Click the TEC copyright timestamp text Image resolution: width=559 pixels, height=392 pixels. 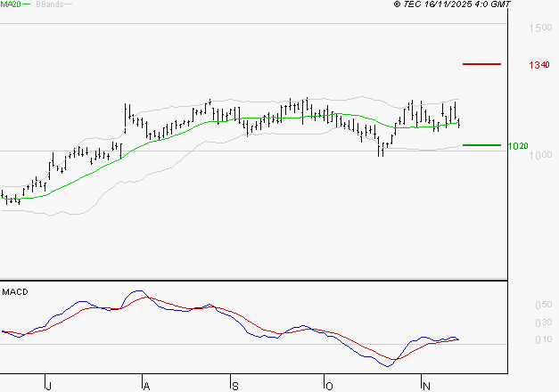tap(452, 4)
